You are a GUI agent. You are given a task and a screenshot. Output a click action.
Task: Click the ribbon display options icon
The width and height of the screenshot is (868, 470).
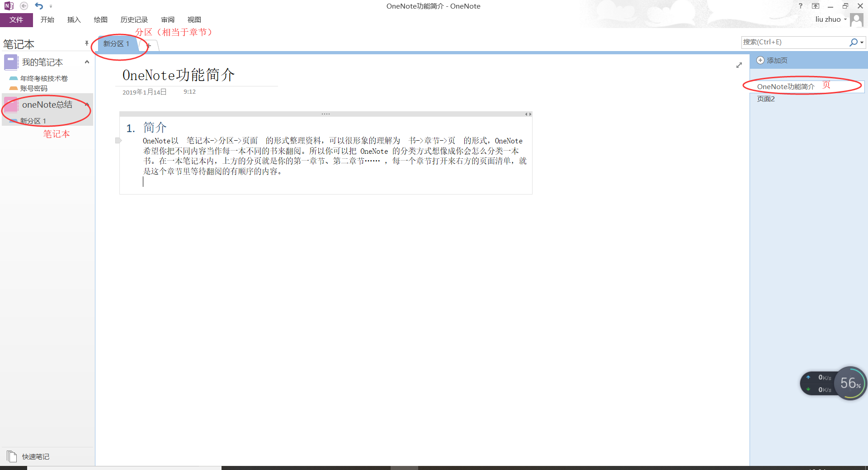pos(815,6)
